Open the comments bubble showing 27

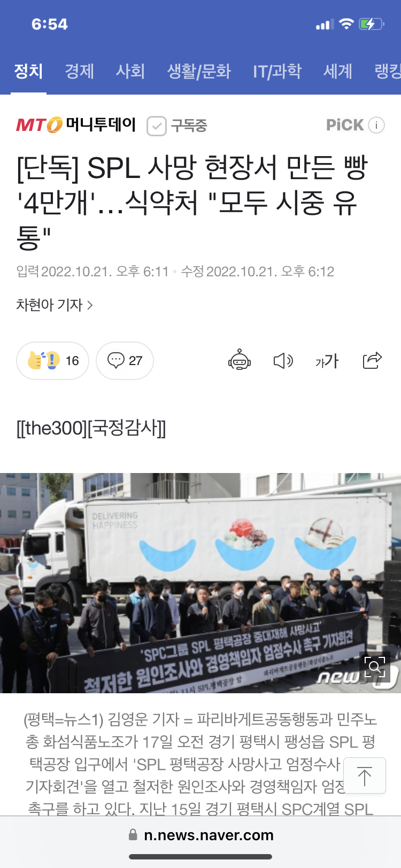125,361
